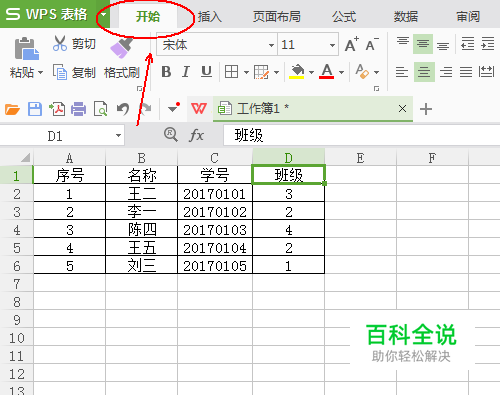Screen dimensions: 500x395
Task: Decrease indent icon
Action: (467, 44)
